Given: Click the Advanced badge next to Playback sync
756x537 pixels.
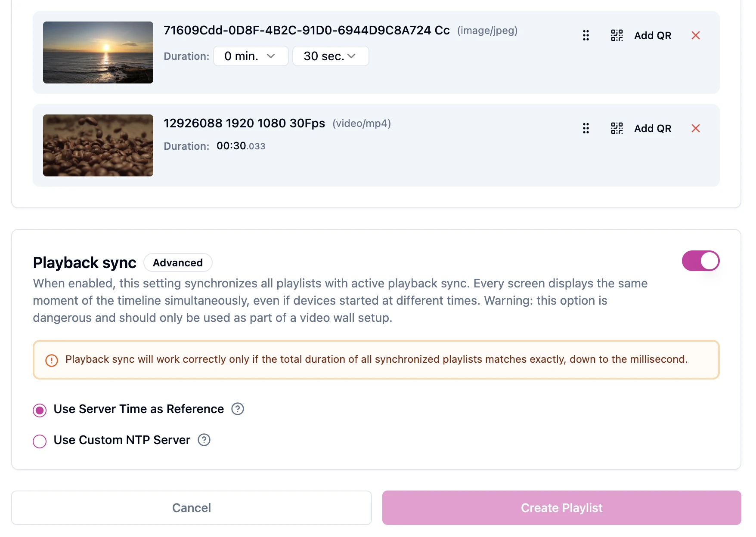Looking at the screenshot, I should point(178,262).
